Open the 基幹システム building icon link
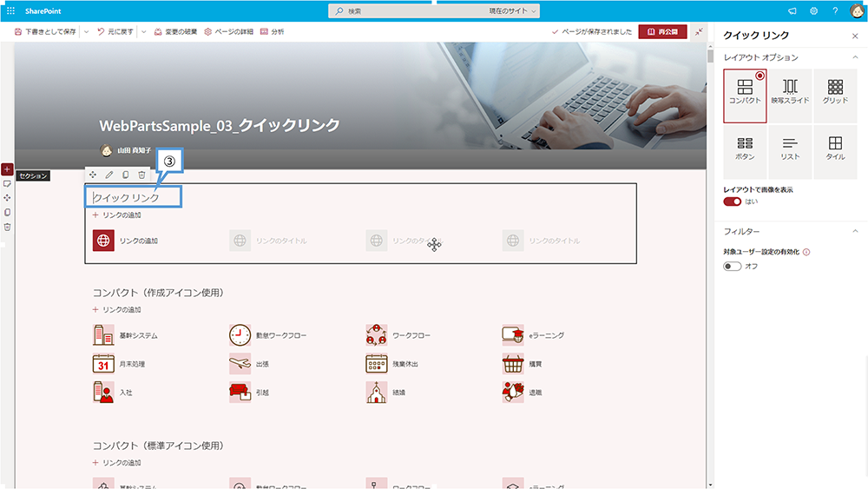The width and height of the screenshot is (868, 489). coord(103,335)
